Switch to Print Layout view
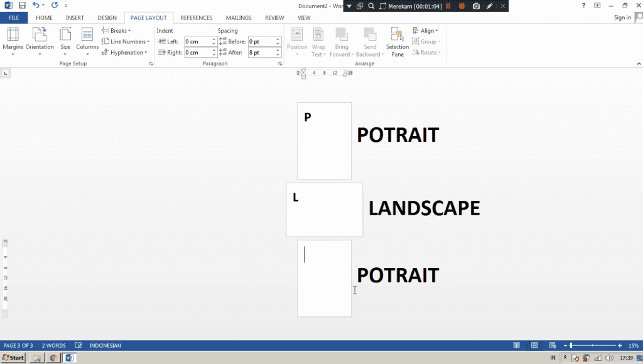The image size is (643, 364). [534, 345]
